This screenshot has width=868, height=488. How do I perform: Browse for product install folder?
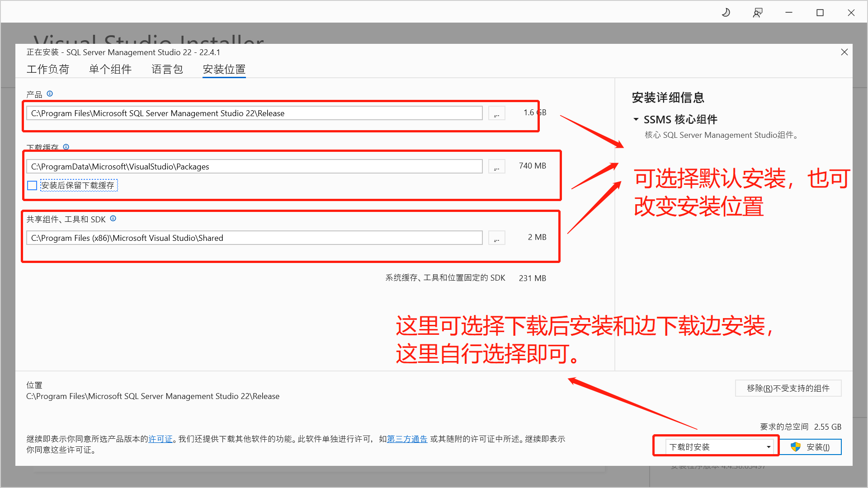[496, 113]
